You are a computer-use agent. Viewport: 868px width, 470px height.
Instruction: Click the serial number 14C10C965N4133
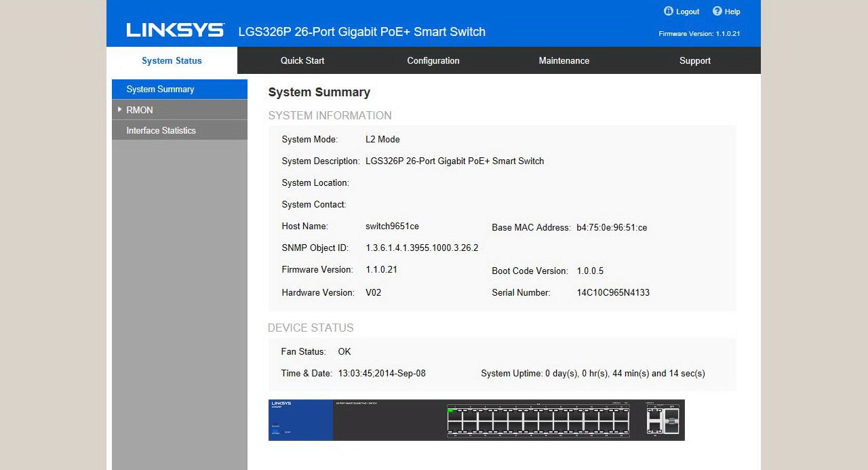coord(613,293)
